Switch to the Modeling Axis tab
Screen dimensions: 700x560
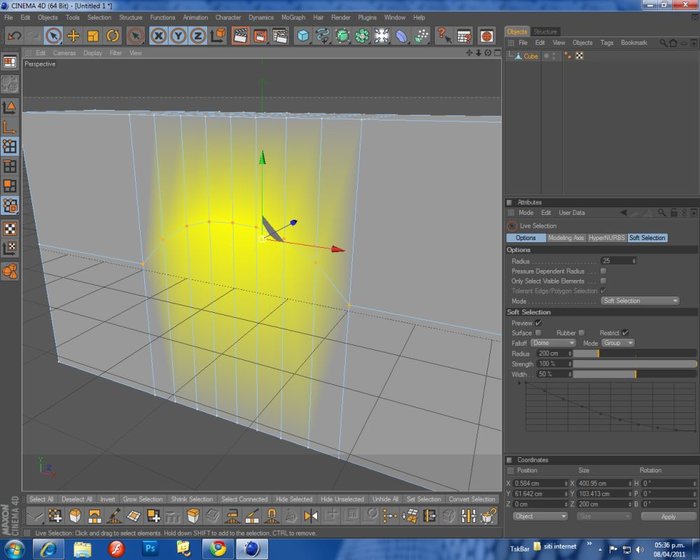[x=566, y=238]
